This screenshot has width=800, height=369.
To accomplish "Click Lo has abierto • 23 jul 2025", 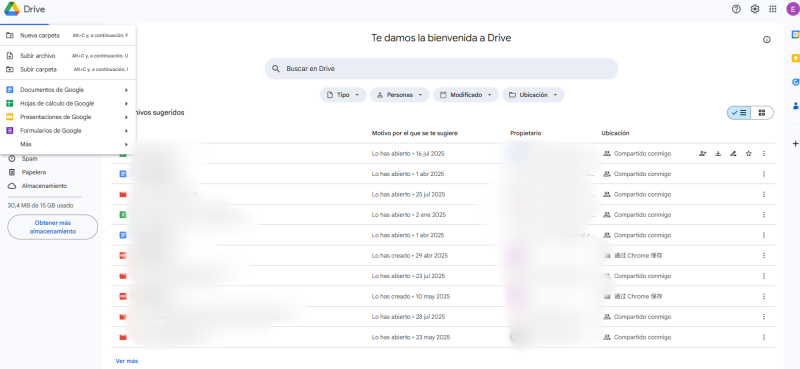I will (x=408, y=276).
